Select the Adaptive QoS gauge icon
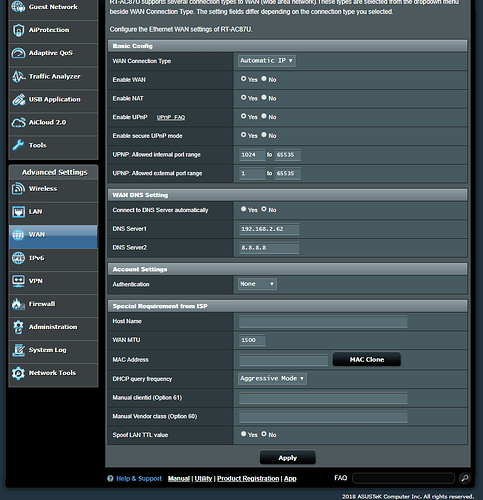Image resolution: width=483 pixels, height=500 pixels. (x=18, y=53)
